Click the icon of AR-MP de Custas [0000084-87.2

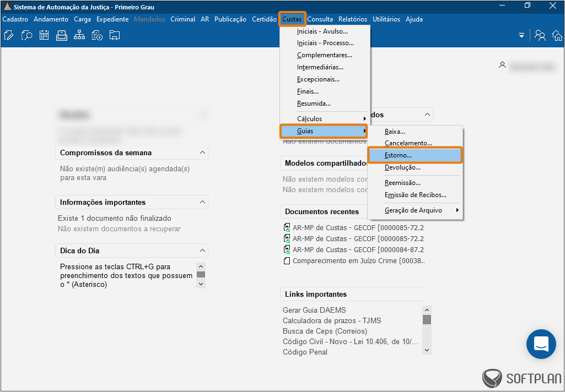coord(287,249)
